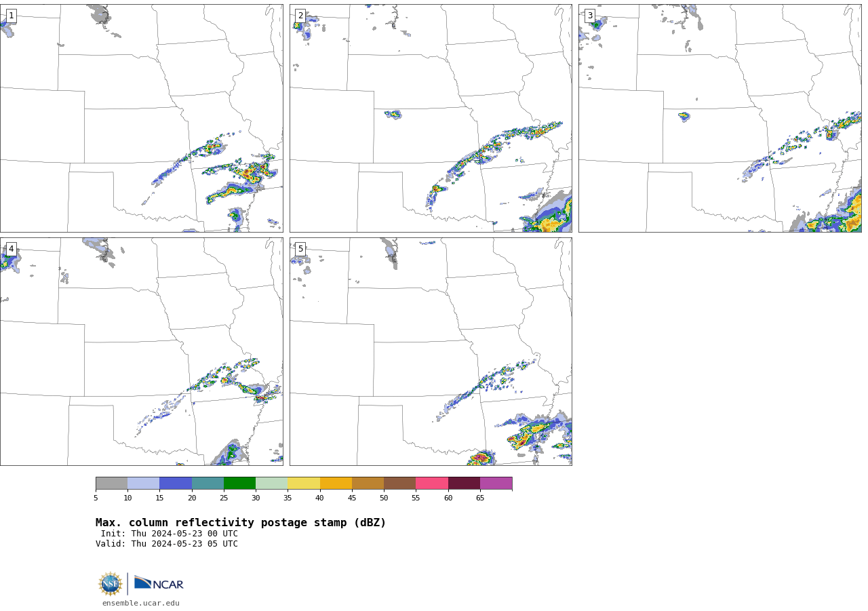This screenshot has width=868, height=611.
Task: Click the number label on panel 3
Action: pyautogui.click(x=589, y=16)
